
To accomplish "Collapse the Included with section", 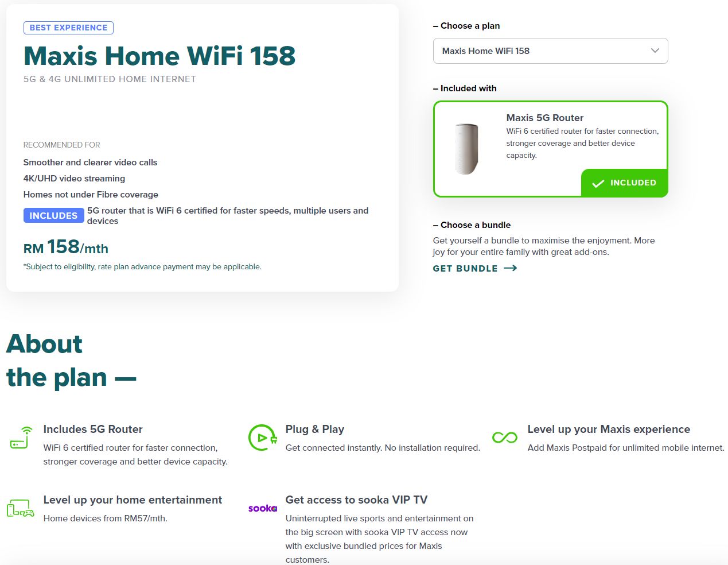I will coord(465,88).
